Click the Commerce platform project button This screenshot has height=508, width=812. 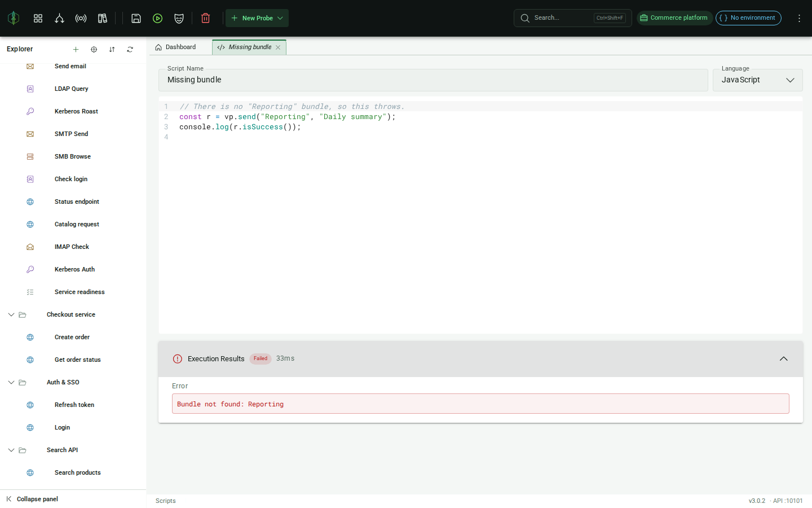pos(674,18)
